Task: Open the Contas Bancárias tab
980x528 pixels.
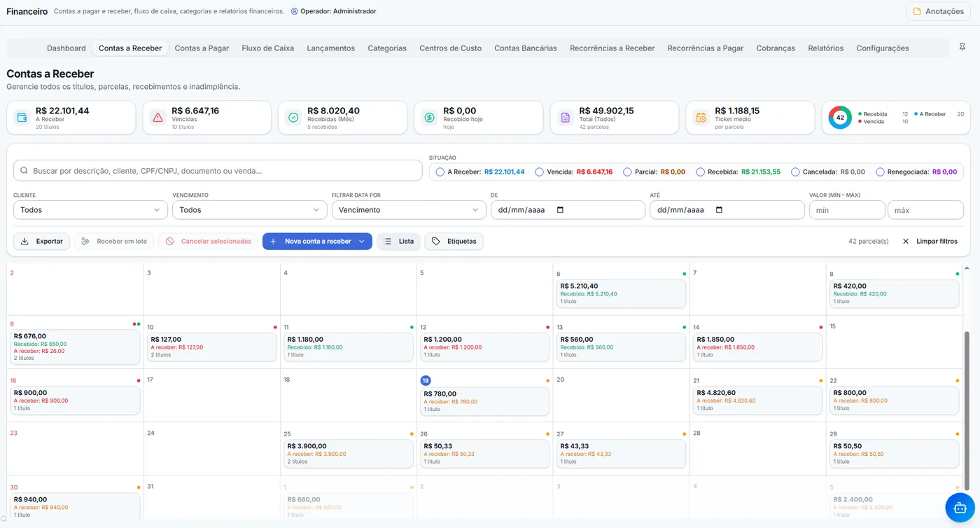Action: (x=526, y=48)
